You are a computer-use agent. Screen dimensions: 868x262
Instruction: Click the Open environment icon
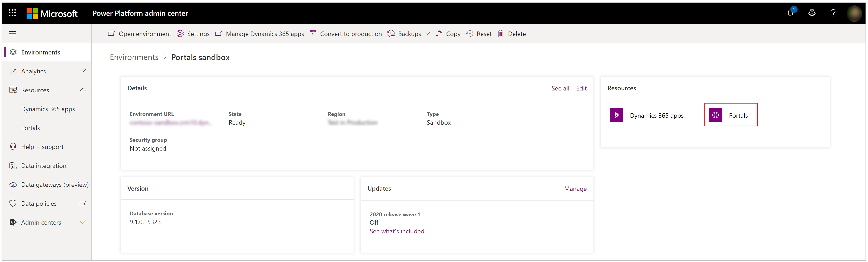[x=110, y=34]
